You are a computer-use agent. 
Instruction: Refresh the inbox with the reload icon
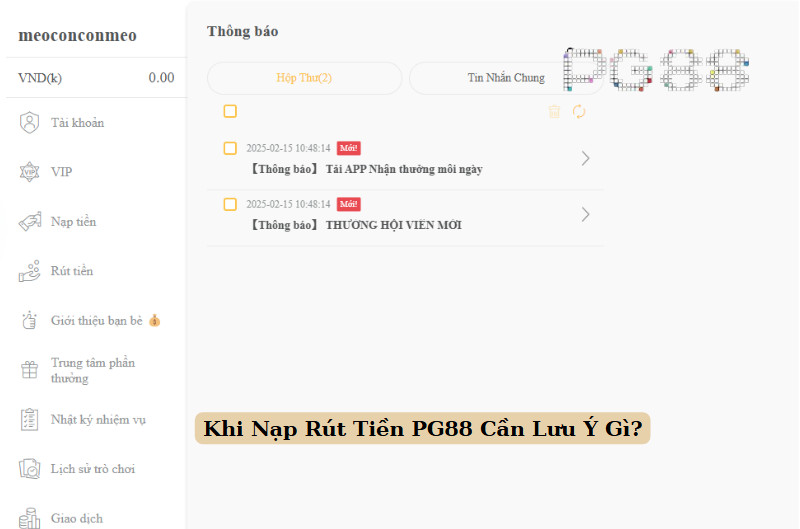coord(579,111)
